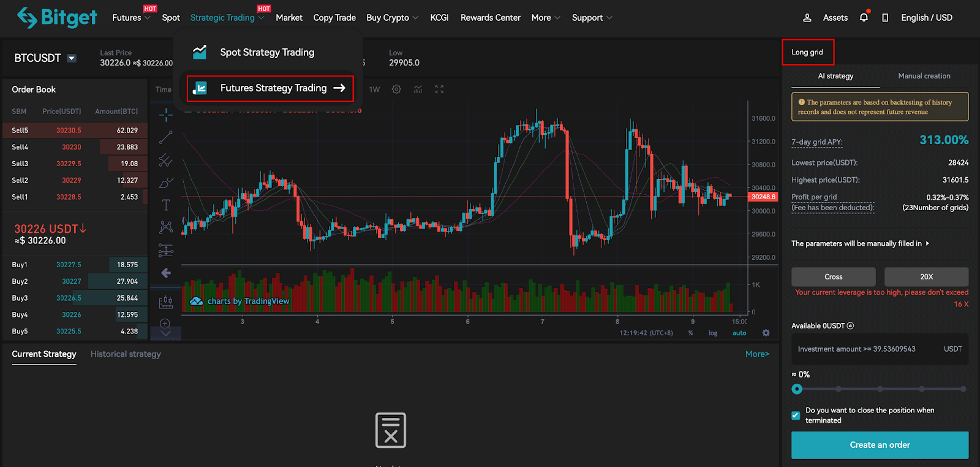The image size is (980, 467).
Task: Click the TradingView cloud logo
Action: pyautogui.click(x=196, y=301)
